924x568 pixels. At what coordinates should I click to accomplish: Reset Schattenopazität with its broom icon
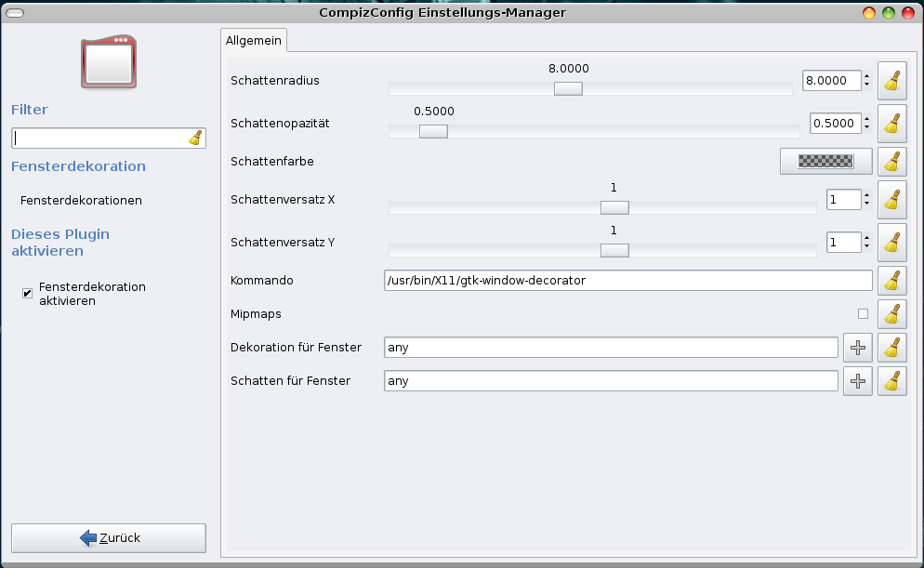[x=891, y=124]
